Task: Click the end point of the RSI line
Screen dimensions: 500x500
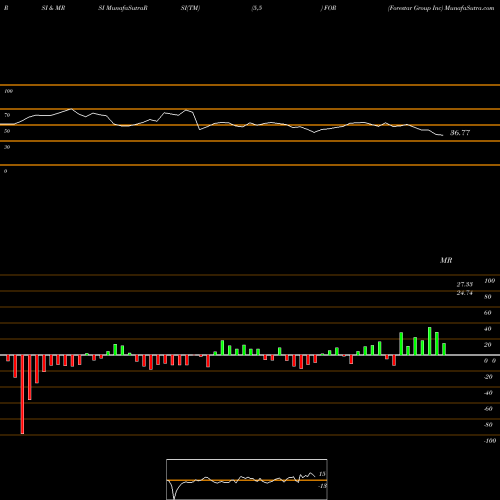Action: coord(442,135)
